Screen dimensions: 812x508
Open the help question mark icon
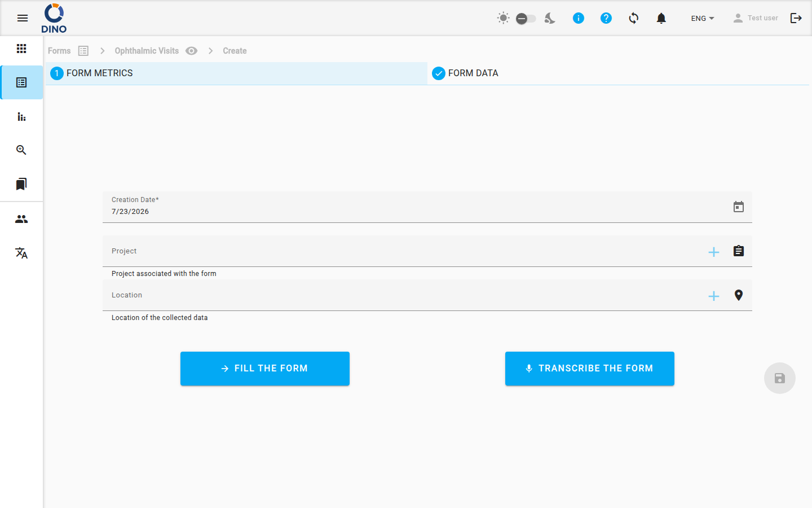click(x=606, y=18)
